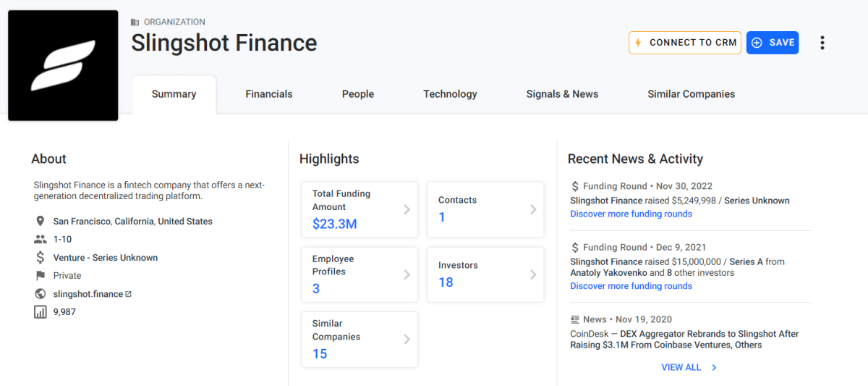The height and width of the screenshot is (386, 868).
Task: Click the flag icon beside Private
Action: pyautogui.click(x=40, y=275)
